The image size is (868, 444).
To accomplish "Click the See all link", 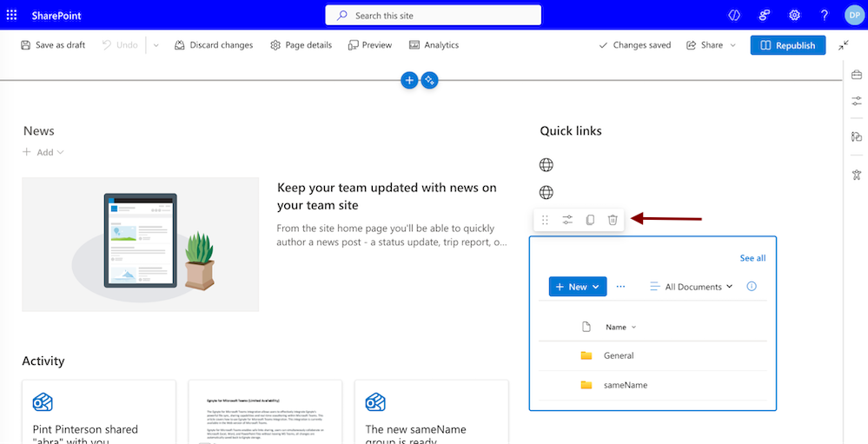I will 752,258.
